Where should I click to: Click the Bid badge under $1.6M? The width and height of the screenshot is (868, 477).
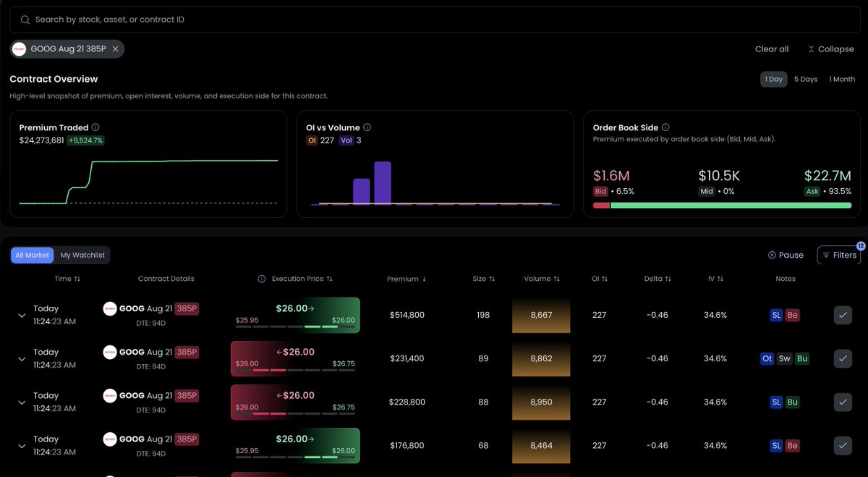point(600,192)
